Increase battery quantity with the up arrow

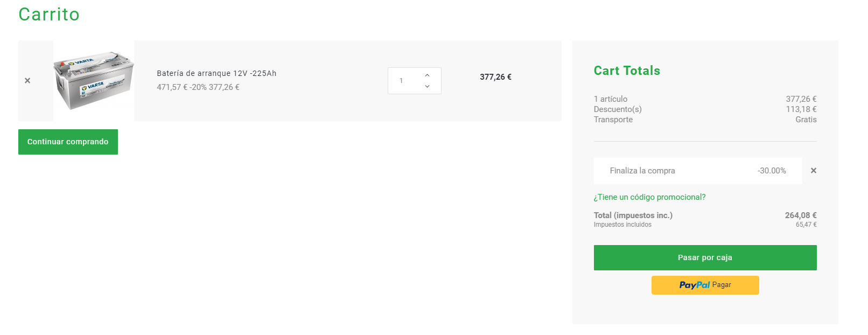(427, 75)
